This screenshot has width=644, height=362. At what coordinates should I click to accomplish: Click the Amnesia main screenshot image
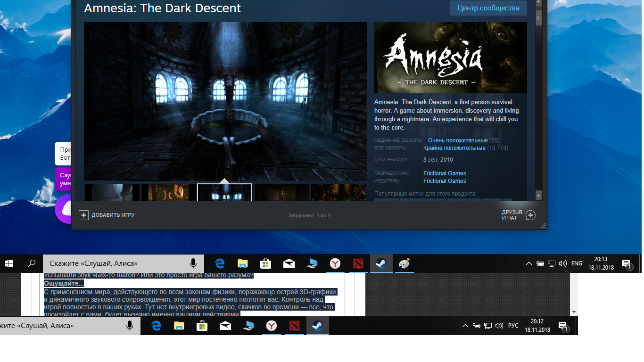225,101
